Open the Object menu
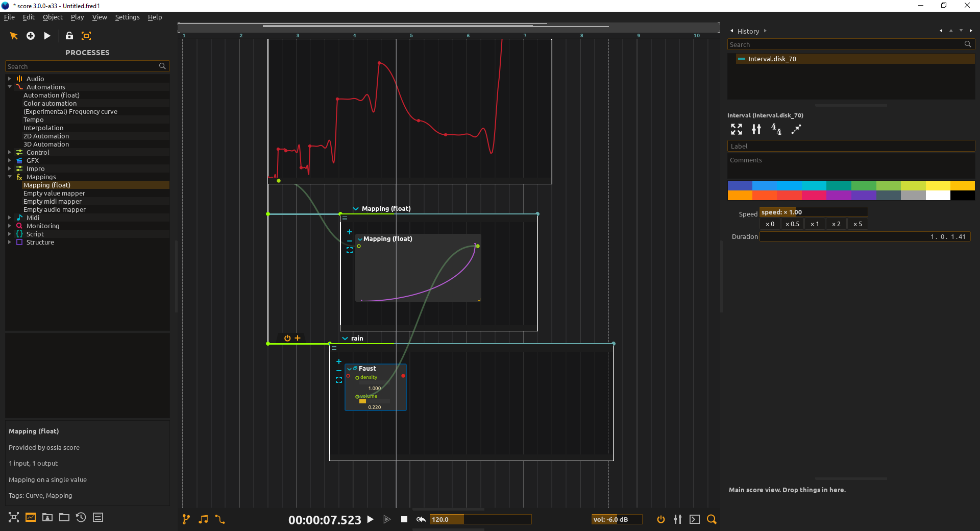 pos(53,17)
